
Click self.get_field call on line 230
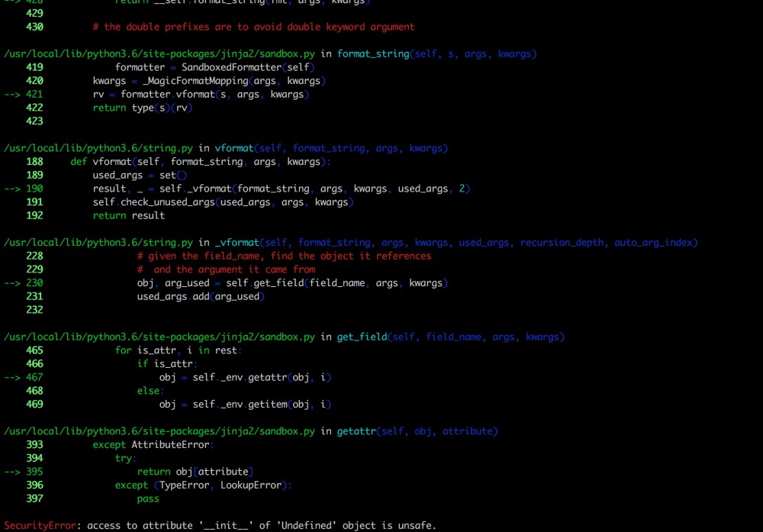click(336, 283)
